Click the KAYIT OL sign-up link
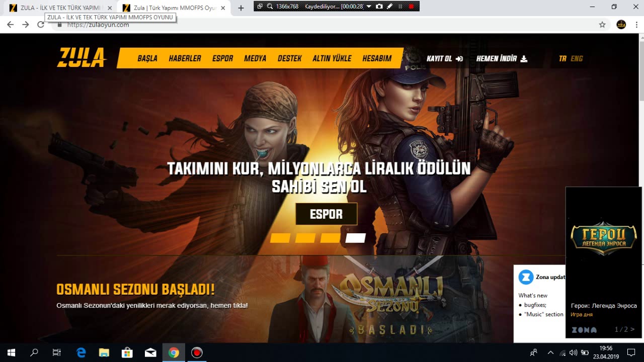The height and width of the screenshot is (362, 644). tap(444, 58)
